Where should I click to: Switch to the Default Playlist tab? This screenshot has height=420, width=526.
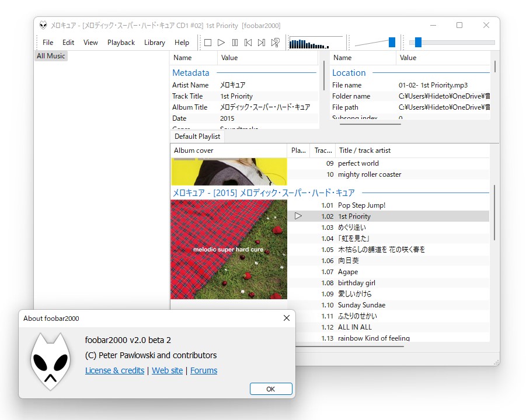[x=197, y=136]
